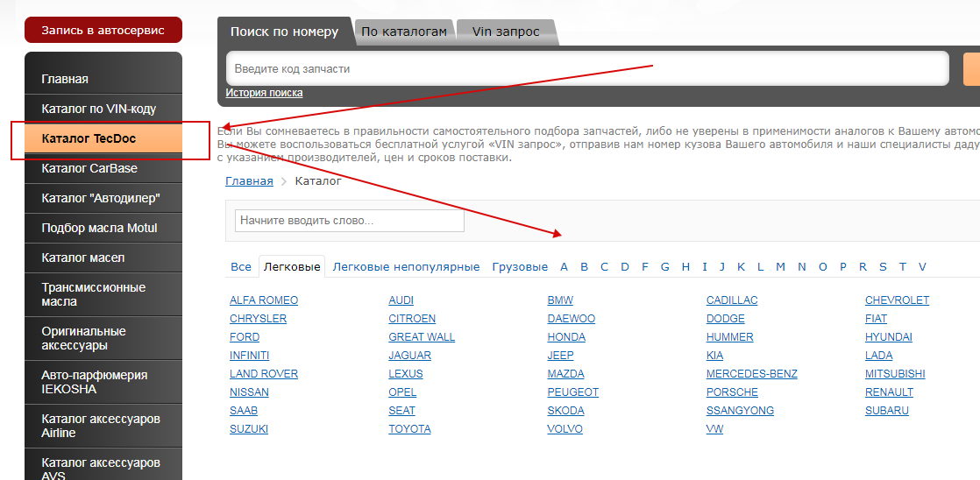Select the Грузовые filter tab
980x480 pixels.
pyautogui.click(x=520, y=267)
